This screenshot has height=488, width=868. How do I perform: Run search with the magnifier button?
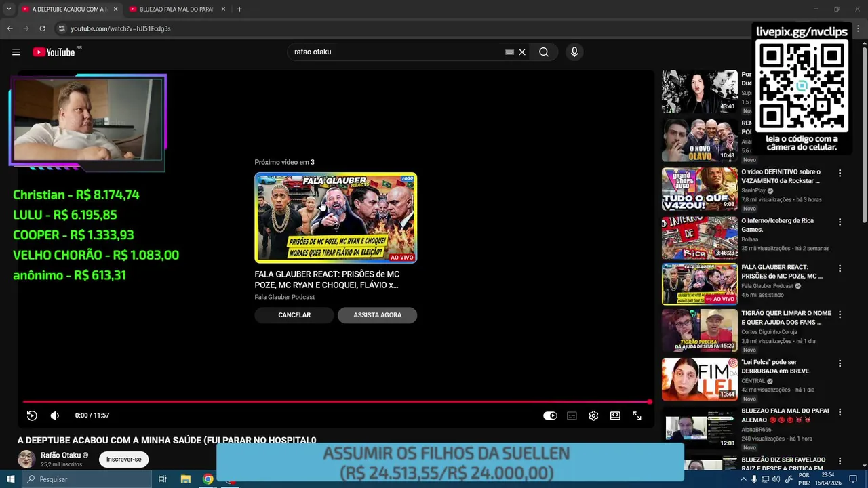(544, 52)
